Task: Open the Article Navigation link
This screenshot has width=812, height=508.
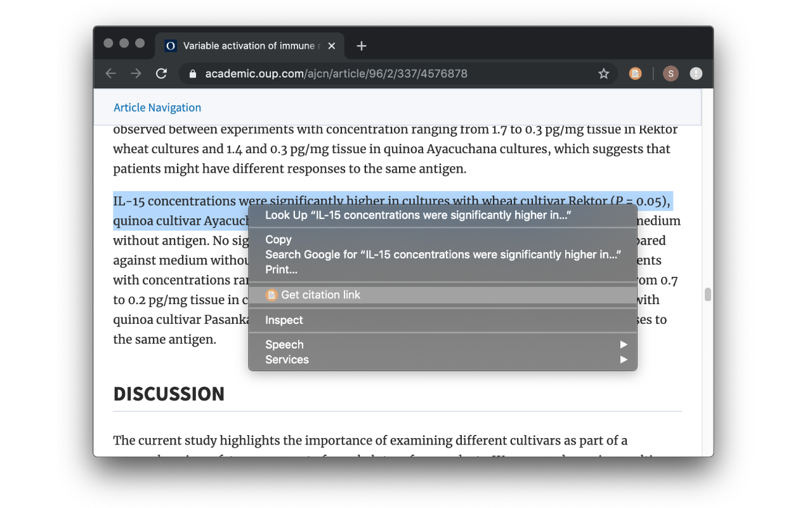Action: [x=157, y=107]
